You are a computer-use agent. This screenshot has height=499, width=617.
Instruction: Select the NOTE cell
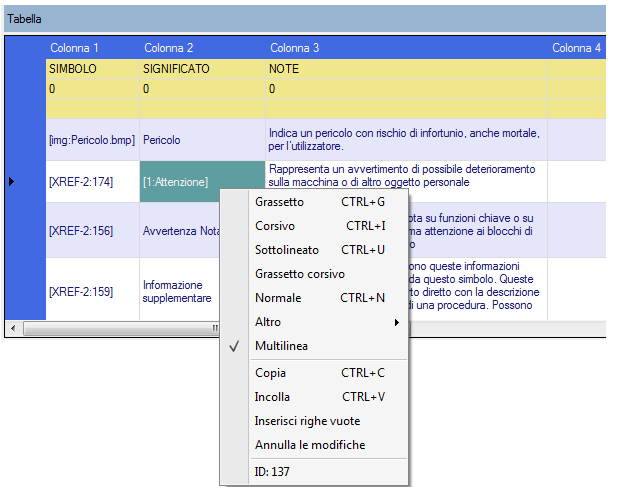click(406, 69)
